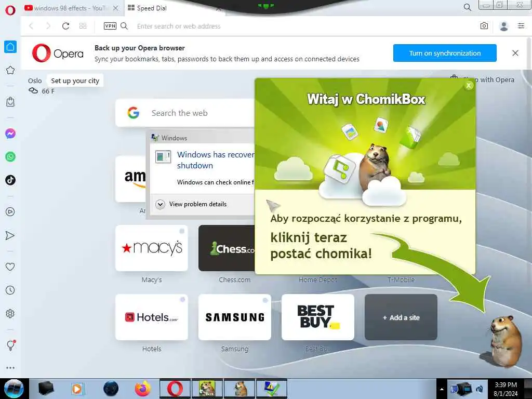532x399 pixels.
Task: Open the Best Buy speed dial tile
Action: tap(318, 317)
